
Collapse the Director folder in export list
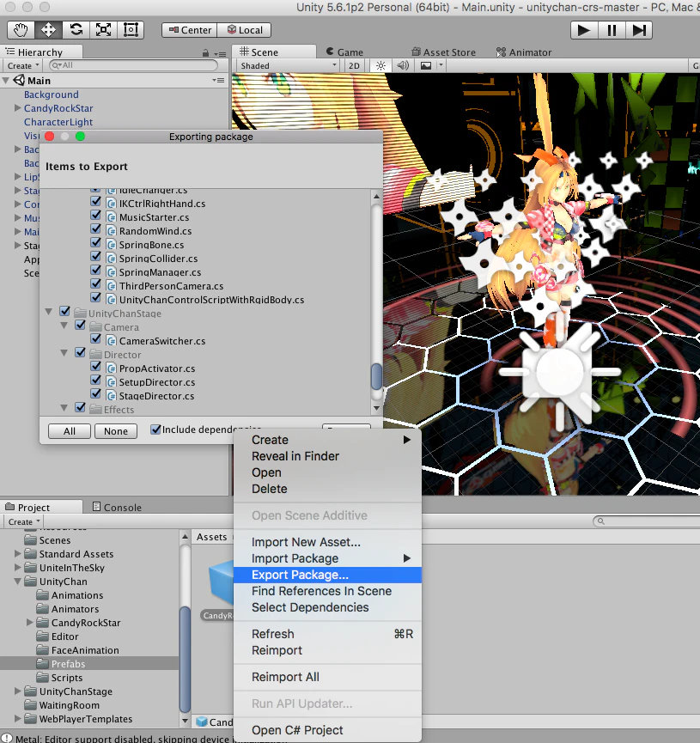coord(64,353)
